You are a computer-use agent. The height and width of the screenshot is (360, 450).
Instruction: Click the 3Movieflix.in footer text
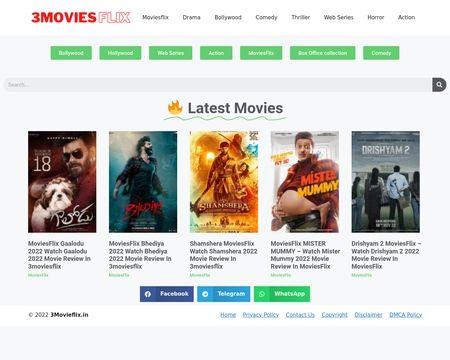point(69,315)
